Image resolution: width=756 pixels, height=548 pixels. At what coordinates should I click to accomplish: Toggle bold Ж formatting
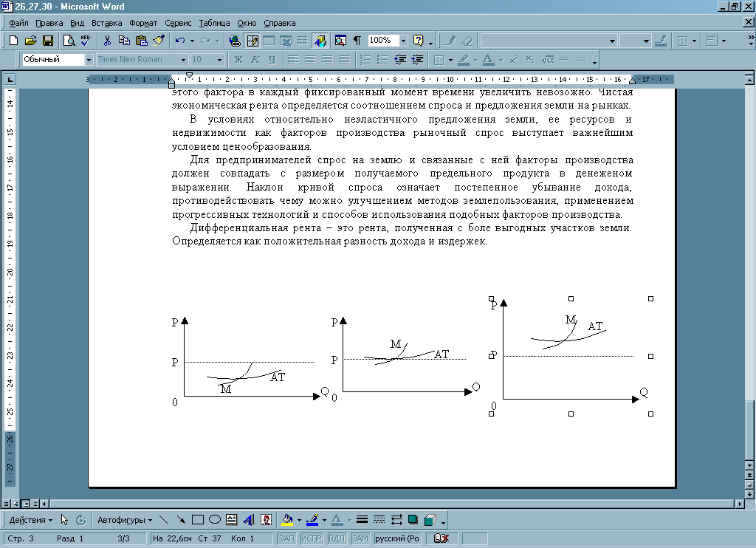(238, 60)
